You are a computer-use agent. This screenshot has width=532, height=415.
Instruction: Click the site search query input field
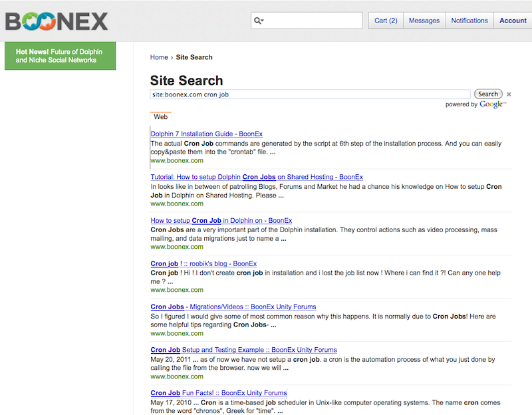click(310, 94)
